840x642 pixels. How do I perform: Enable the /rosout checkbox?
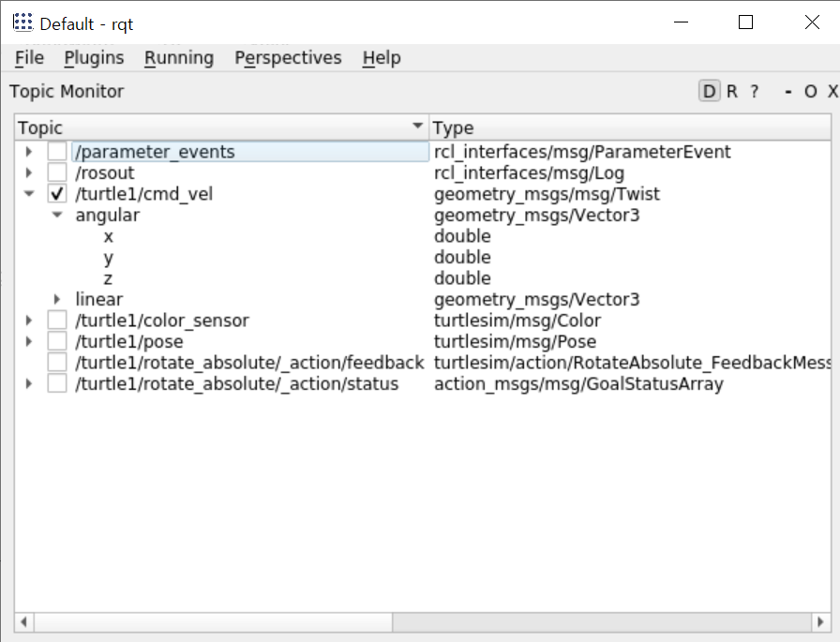57,172
